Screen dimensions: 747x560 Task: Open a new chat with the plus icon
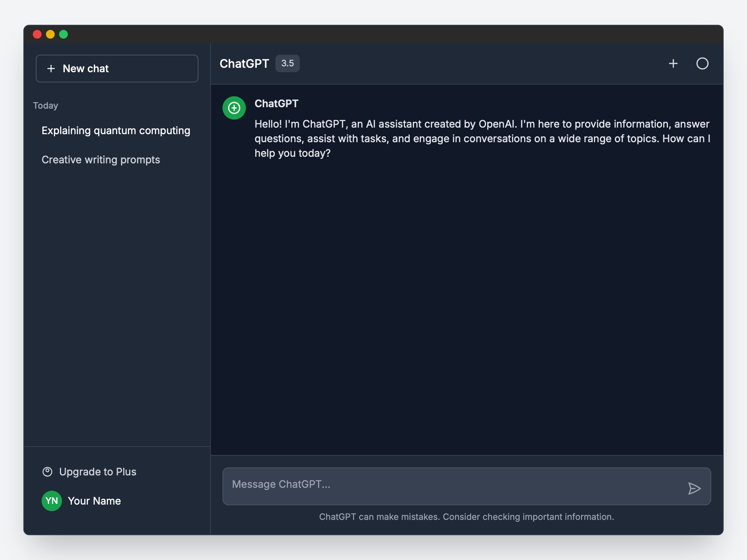pos(673,63)
